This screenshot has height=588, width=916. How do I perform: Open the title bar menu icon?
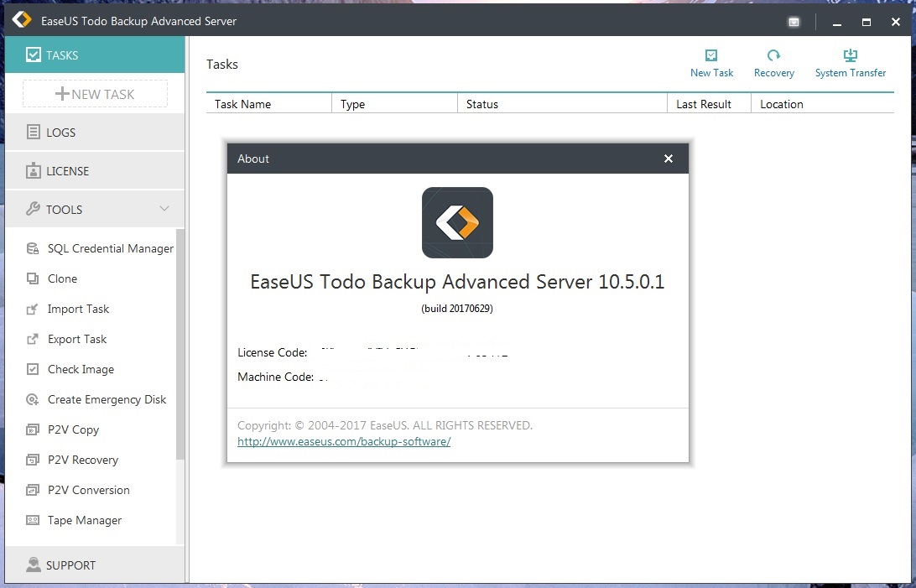point(794,22)
